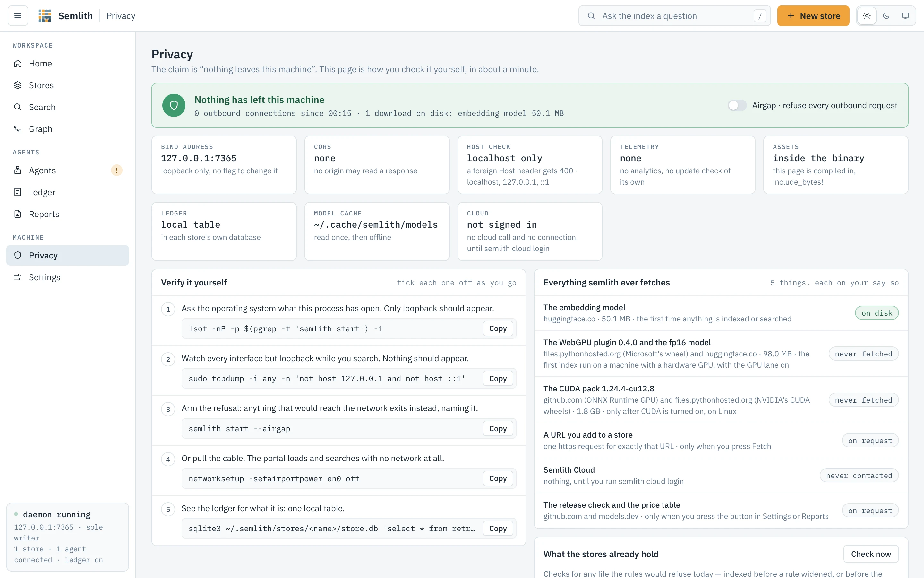Image resolution: width=924 pixels, height=578 pixels.
Task: Tick off verification step 3
Action: 168,409
